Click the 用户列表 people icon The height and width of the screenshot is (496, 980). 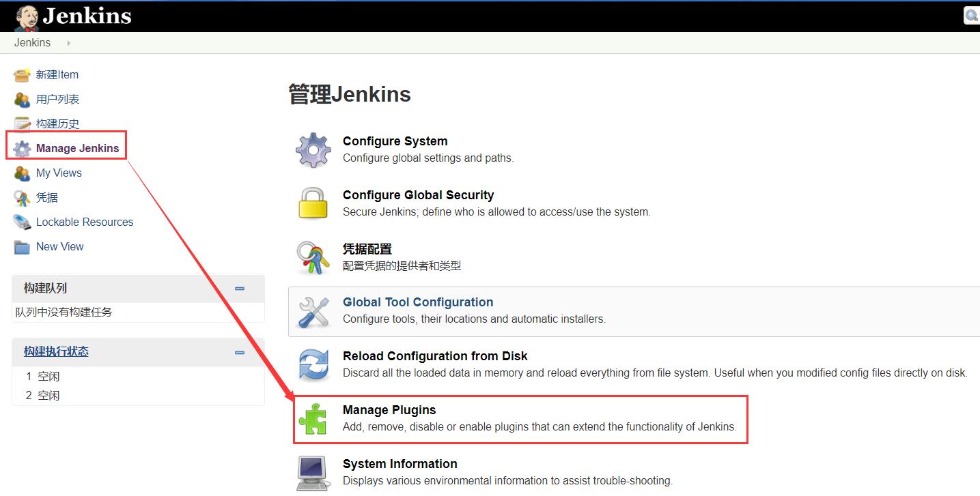pyautogui.click(x=22, y=100)
